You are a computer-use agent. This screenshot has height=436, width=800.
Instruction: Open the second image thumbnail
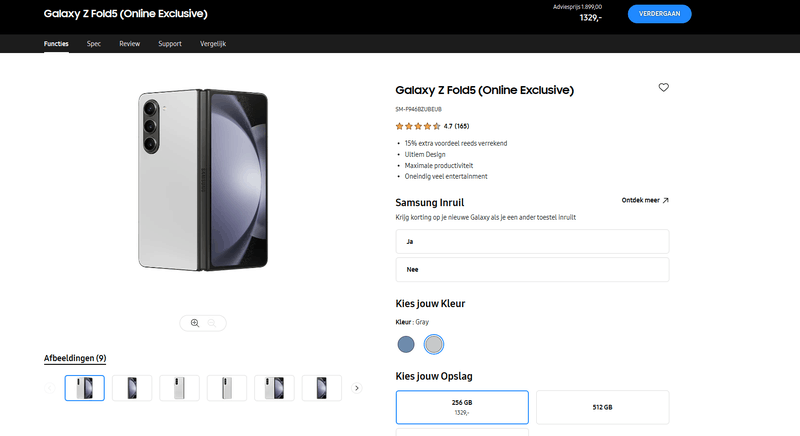(132, 388)
